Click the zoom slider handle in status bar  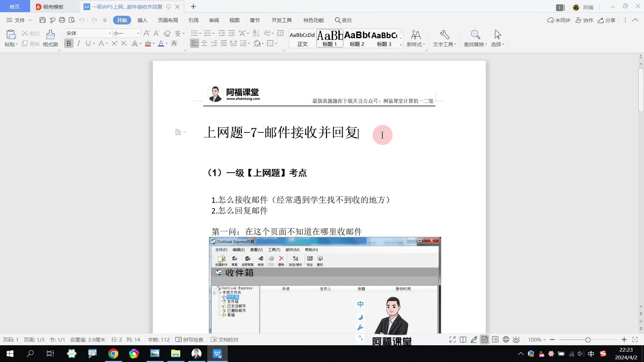click(588, 340)
